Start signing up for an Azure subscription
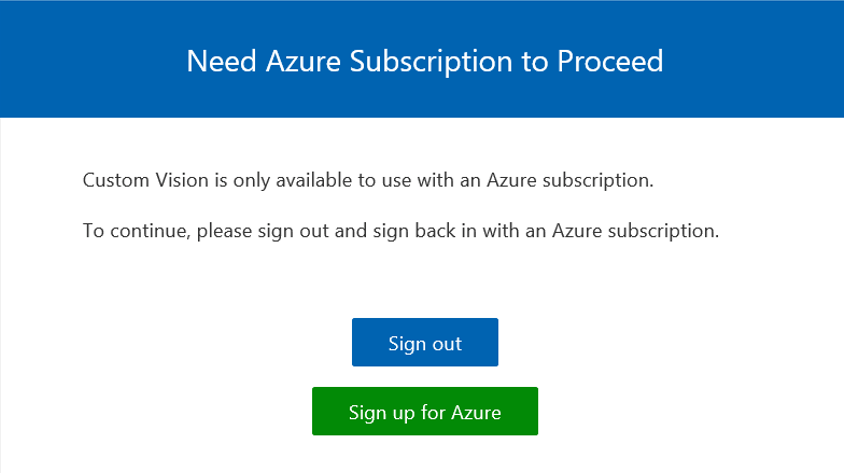 pos(424,411)
